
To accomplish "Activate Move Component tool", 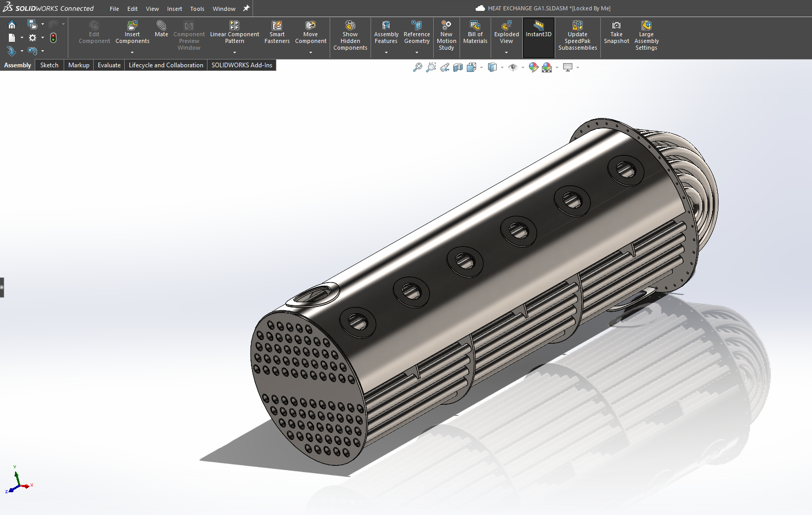I will [x=311, y=32].
